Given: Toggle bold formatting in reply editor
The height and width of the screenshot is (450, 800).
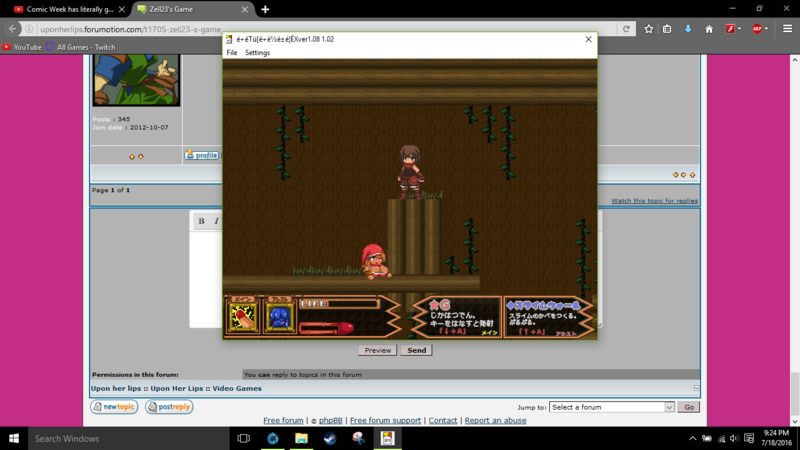Looking at the screenshot, I should click(x=201, y=221).
